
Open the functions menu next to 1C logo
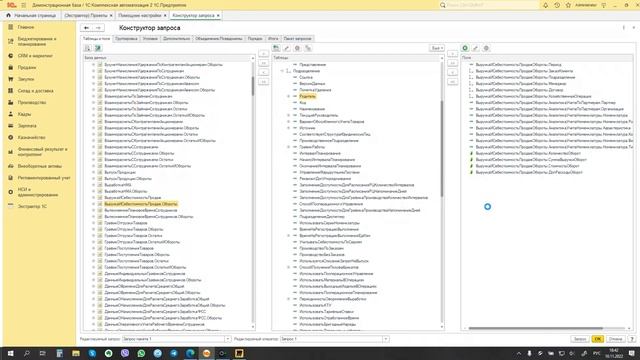pyautogui.click(x=23, y=5)
